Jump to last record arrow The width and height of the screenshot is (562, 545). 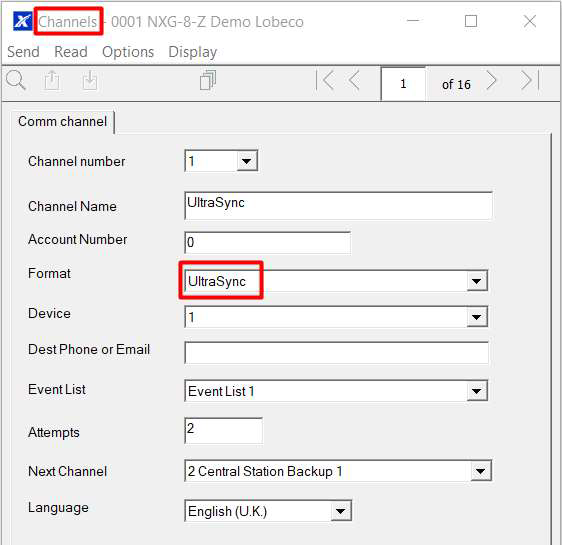(530, 80)
